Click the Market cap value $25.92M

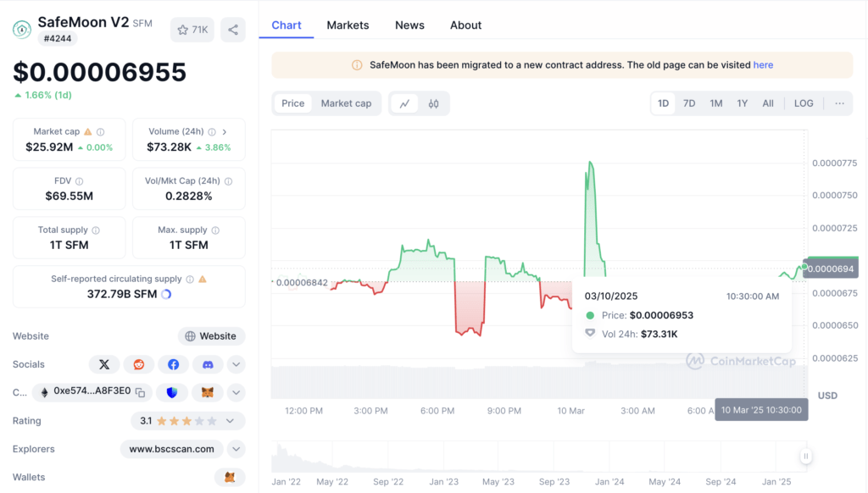click(x=49, y=147)
